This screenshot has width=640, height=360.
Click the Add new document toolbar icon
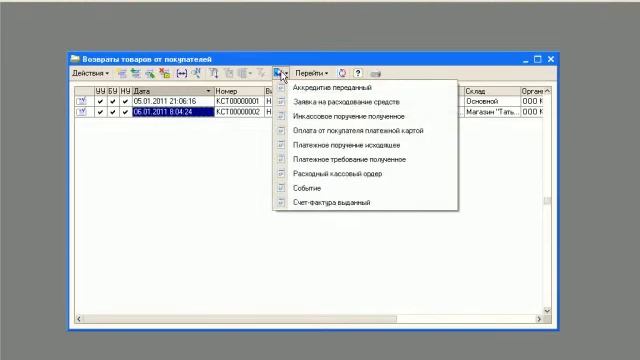(x=122, y=73)
